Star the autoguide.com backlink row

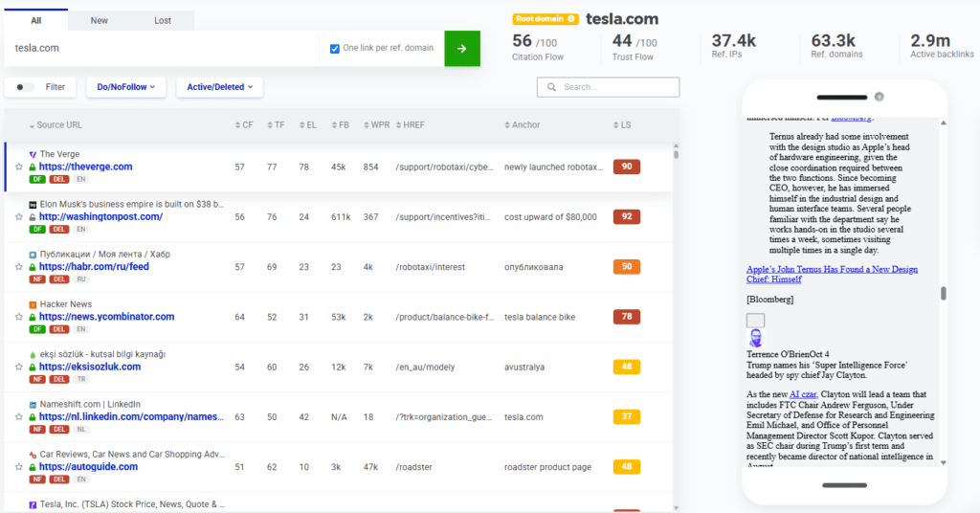[19, 467]
